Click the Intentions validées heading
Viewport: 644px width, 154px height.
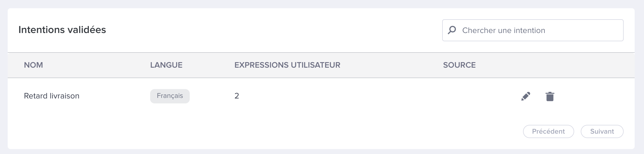tap(62, 30)
